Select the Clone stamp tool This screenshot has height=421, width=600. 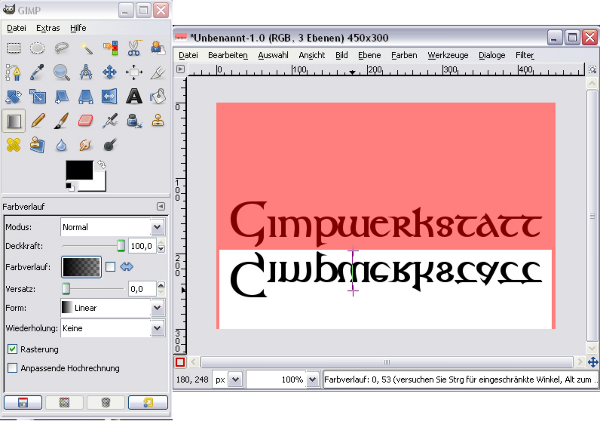158,121
